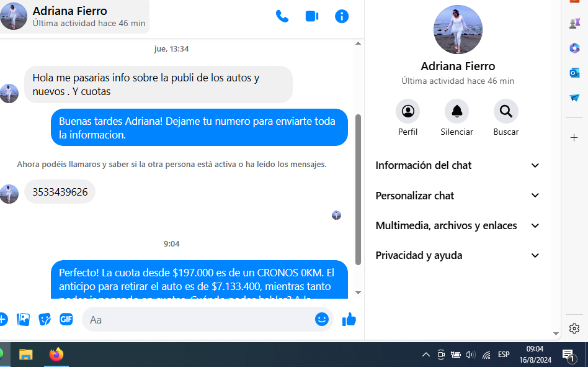Screen dimensions: 588x367
Task: Open the volume control in the tray
Action: tap(470, 355)
